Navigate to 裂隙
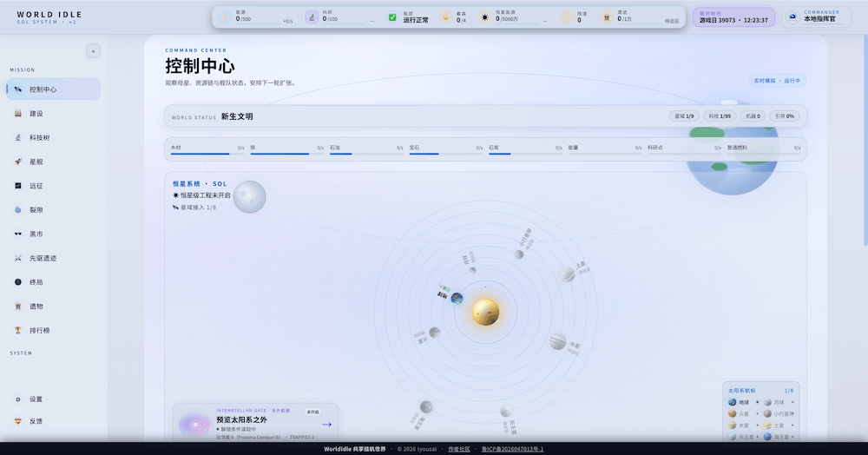The image size is (868, 455). [54, 210]
